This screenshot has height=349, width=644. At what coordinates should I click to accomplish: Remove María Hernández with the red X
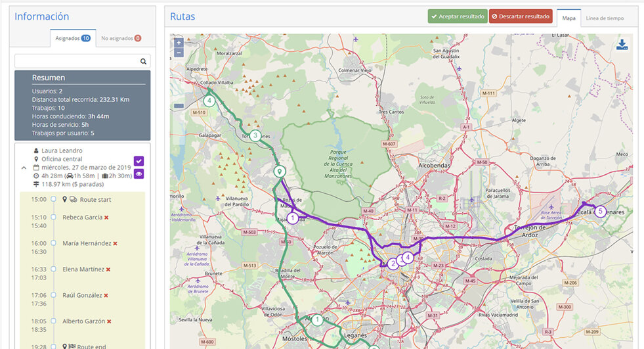(x=115, y=243)
